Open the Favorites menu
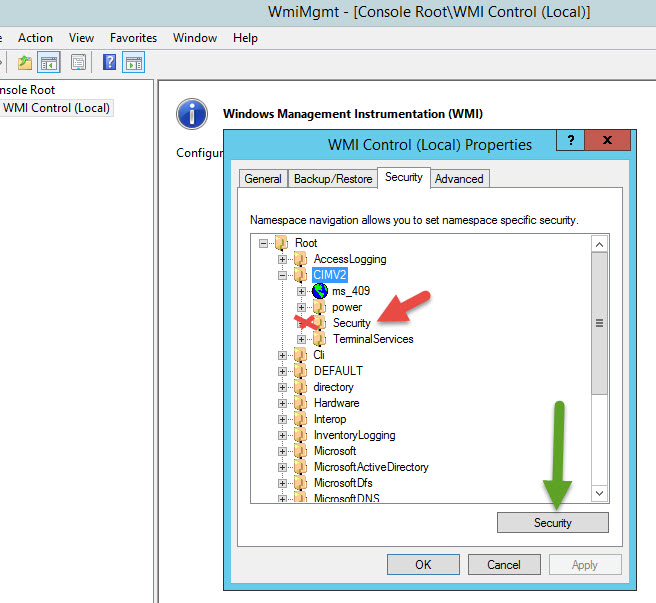 tap(133, 38)
